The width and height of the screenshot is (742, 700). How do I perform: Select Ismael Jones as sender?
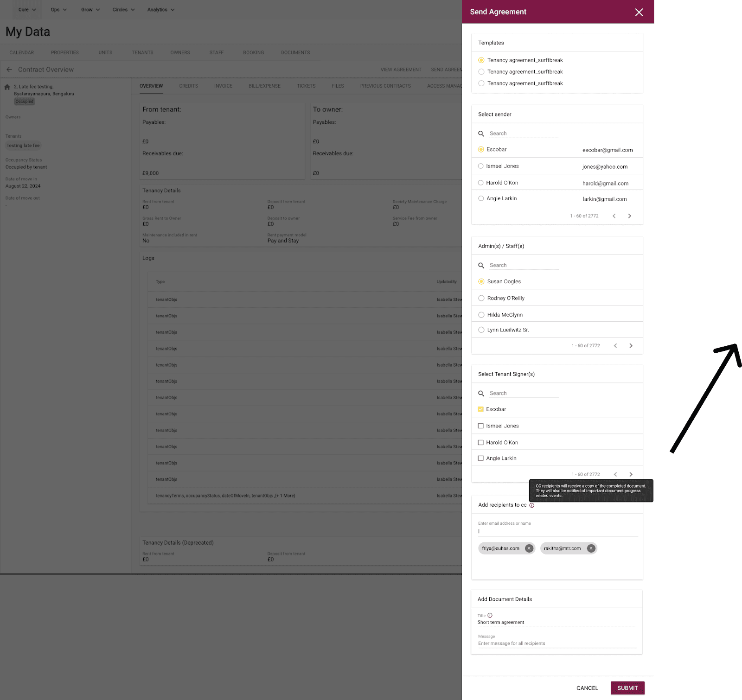[481, 166]
